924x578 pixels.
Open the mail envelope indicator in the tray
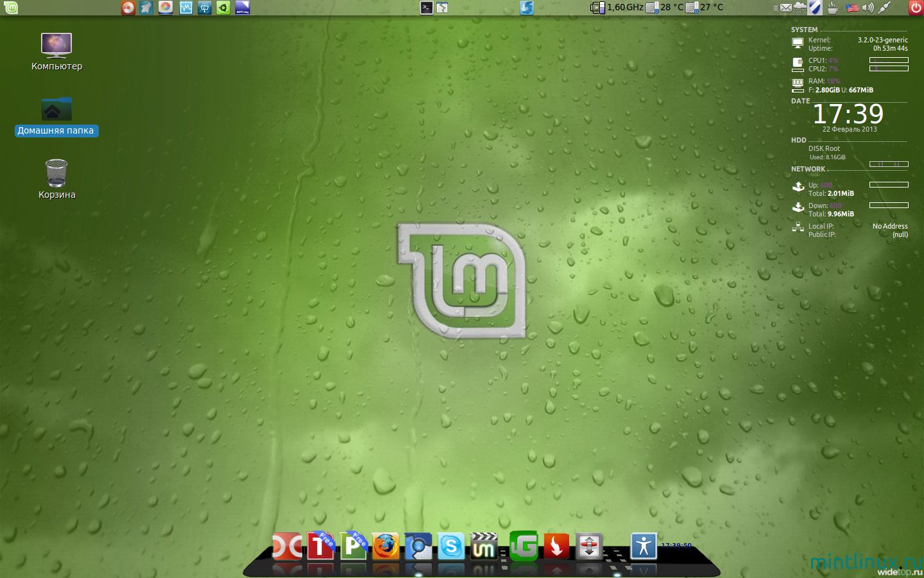(786, 8)
